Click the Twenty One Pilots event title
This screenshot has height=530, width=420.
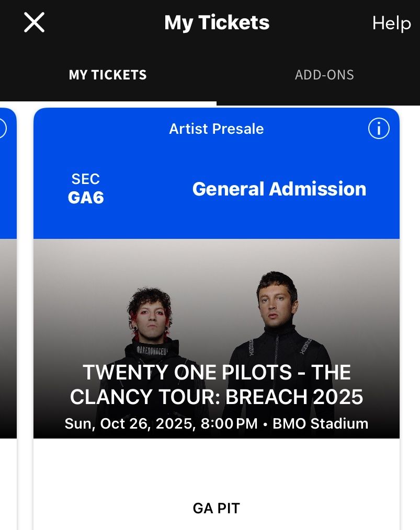pyautogui.click(x=216, y=385)
